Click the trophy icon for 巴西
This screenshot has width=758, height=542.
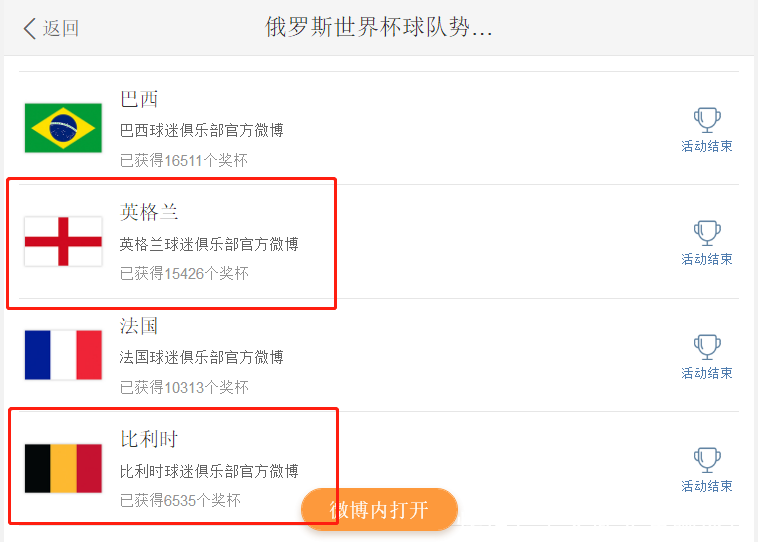(707, 120)
